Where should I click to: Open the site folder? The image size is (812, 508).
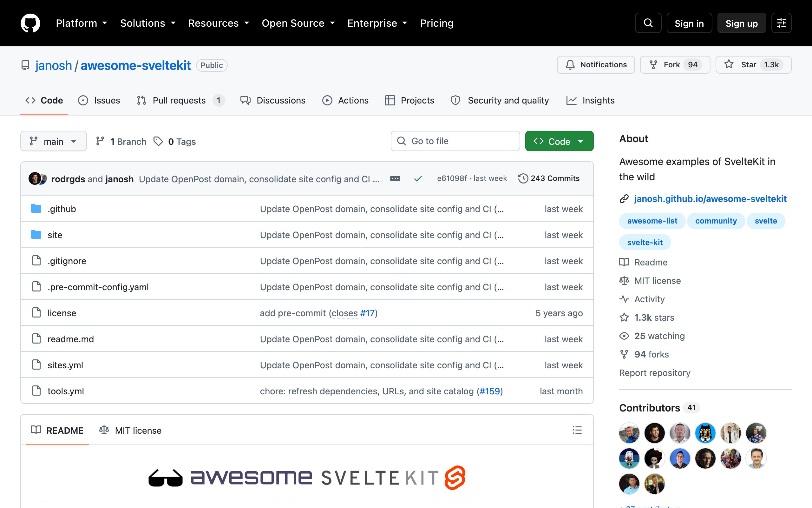pos(55,235)
